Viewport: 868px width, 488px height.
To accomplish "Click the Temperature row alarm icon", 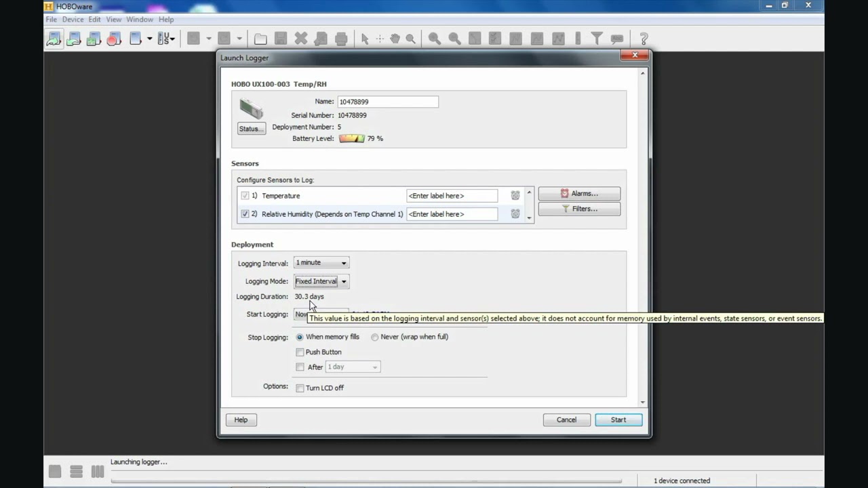I will [515, 195].
